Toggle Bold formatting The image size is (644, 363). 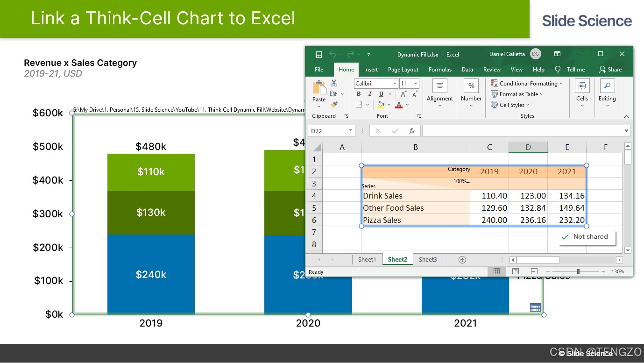click(359, 94)
